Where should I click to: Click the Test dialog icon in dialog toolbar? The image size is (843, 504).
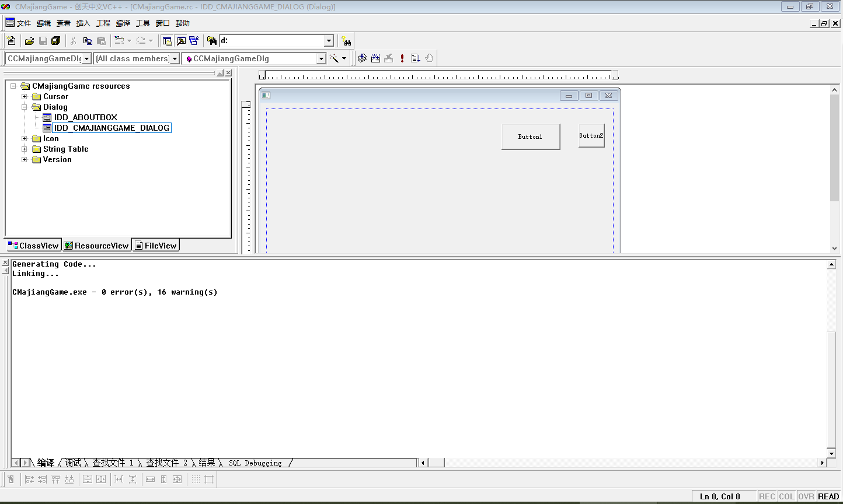[11, 479]
